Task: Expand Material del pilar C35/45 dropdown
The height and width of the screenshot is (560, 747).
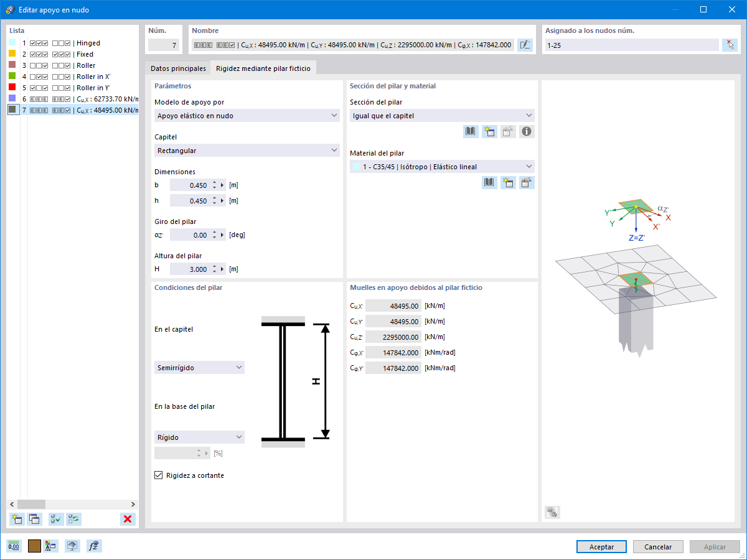Action: 442,167
